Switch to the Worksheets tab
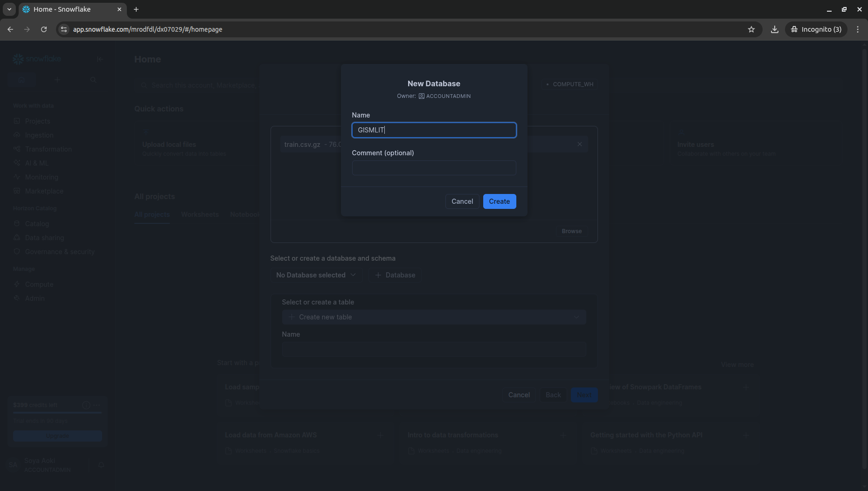868x491 pixels. 200,214
